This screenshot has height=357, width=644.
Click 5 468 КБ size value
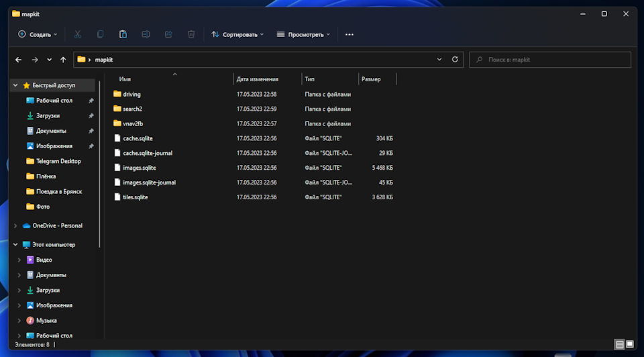point(382,168)
